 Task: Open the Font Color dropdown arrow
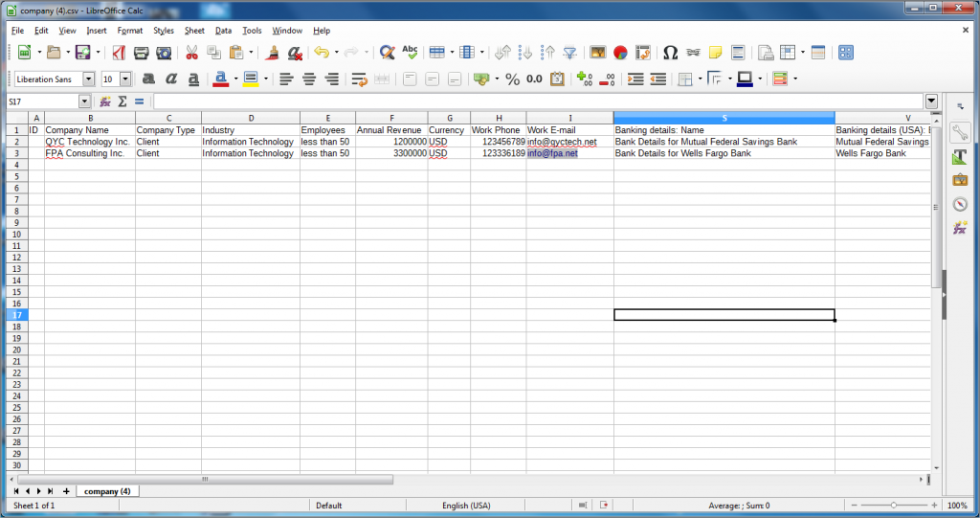pyautogui.click(x=235, y=79)
